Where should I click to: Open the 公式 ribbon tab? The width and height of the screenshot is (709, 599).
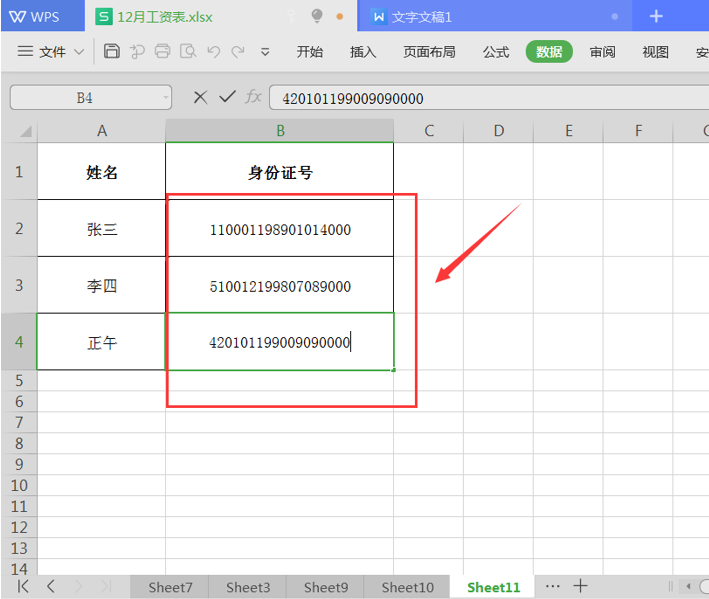click(x=496, y=52)
